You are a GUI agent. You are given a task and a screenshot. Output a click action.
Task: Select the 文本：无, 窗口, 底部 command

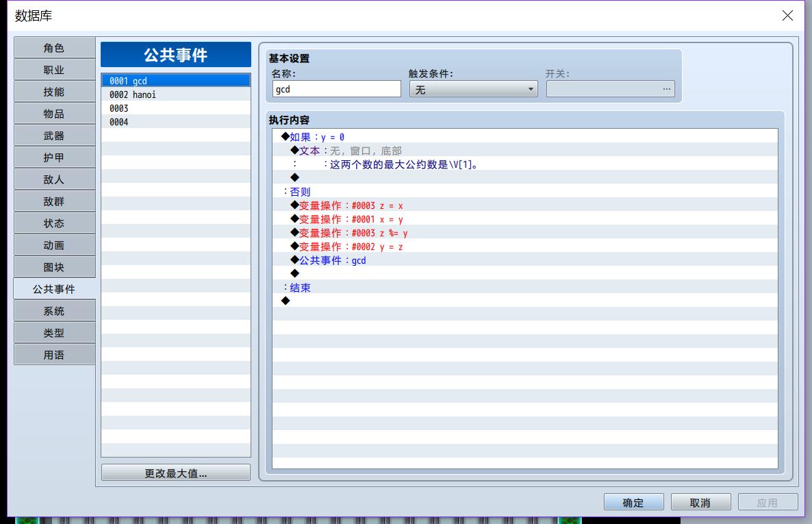(524, 150)
